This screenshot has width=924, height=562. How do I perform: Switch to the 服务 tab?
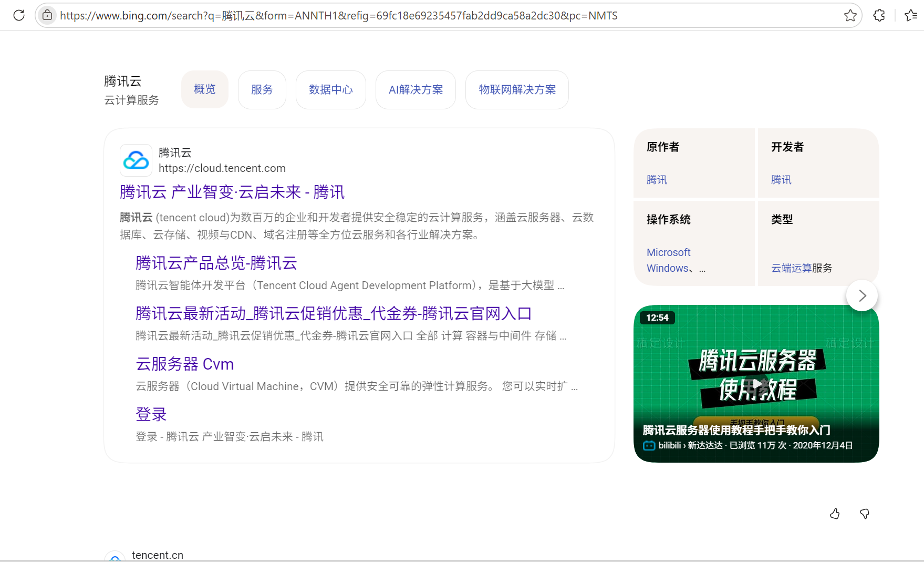pos(262,90)
